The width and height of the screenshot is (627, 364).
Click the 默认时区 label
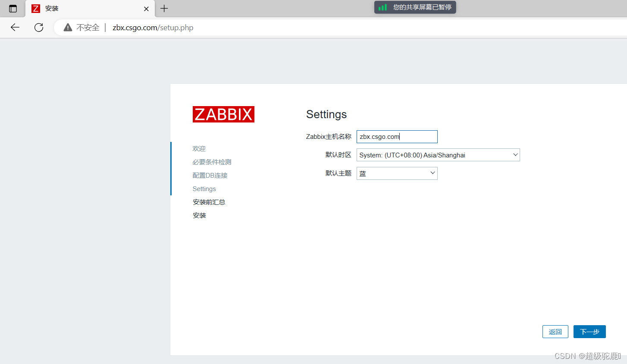[x=339, y=155]
